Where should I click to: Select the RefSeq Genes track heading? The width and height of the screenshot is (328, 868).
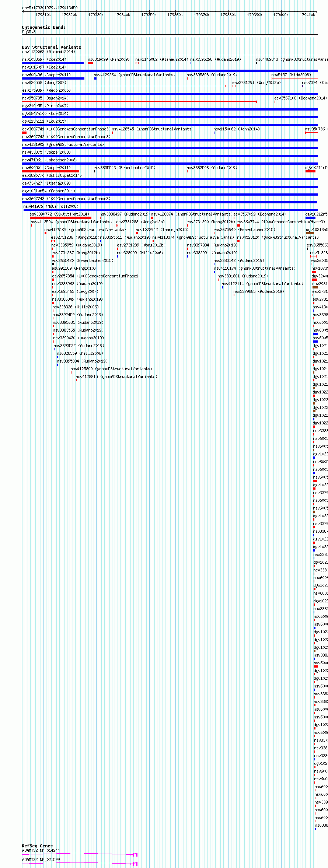[37, 846]
